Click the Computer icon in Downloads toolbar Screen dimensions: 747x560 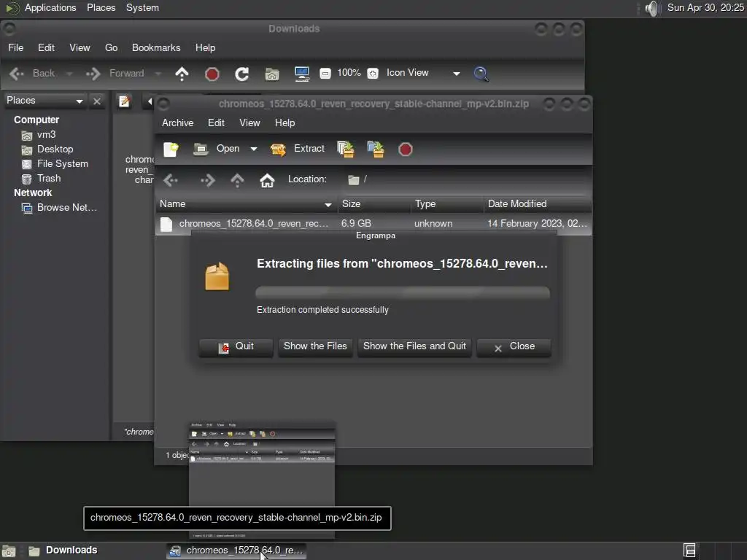(302, 74)
